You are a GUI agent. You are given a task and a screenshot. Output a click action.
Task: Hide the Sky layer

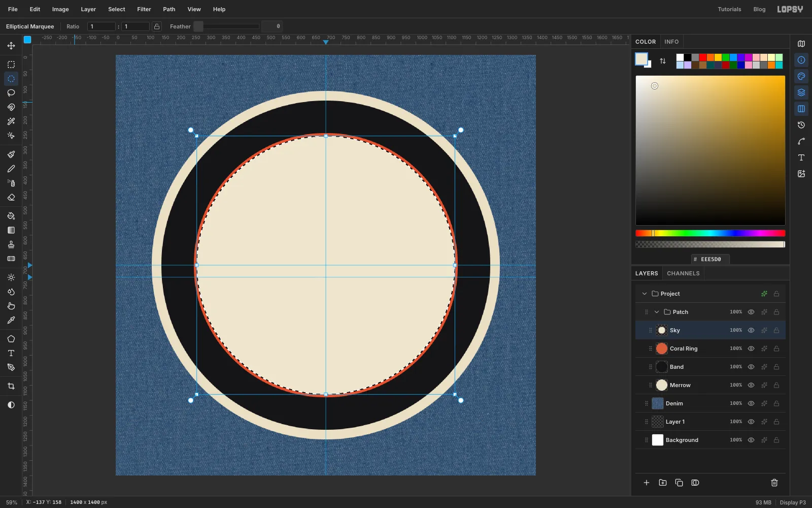(x=751, y=330)
